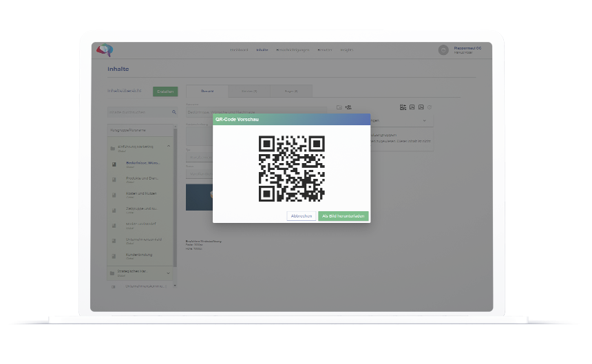Open the Inhalte menu item
The image size is (592, 364).
pos(262,50)
